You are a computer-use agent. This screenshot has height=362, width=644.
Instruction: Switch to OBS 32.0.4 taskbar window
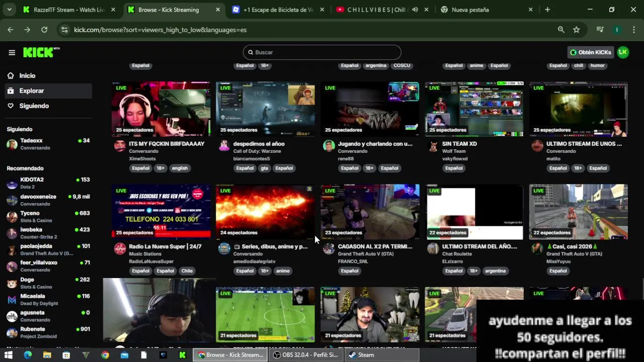point(306,355)
